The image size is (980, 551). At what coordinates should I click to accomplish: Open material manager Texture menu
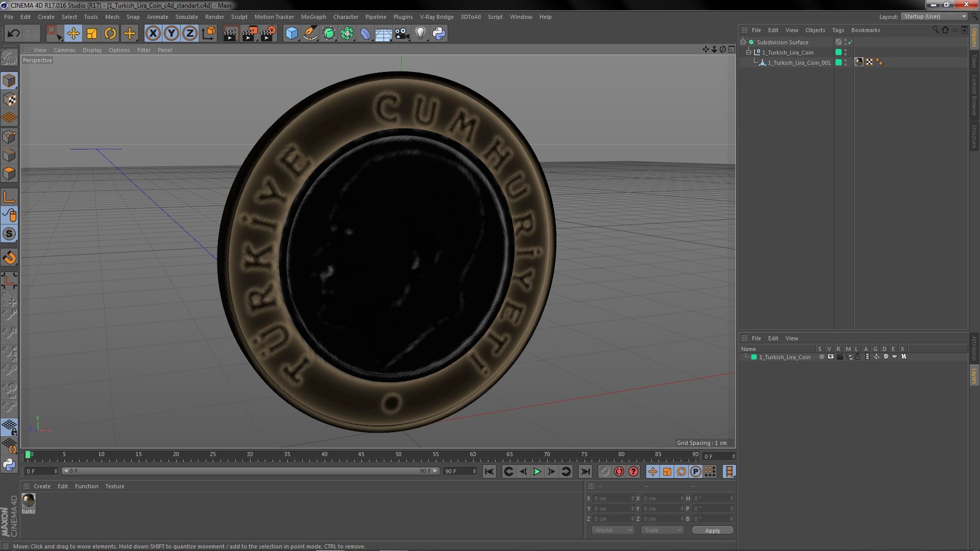click(x=115, y=486)
